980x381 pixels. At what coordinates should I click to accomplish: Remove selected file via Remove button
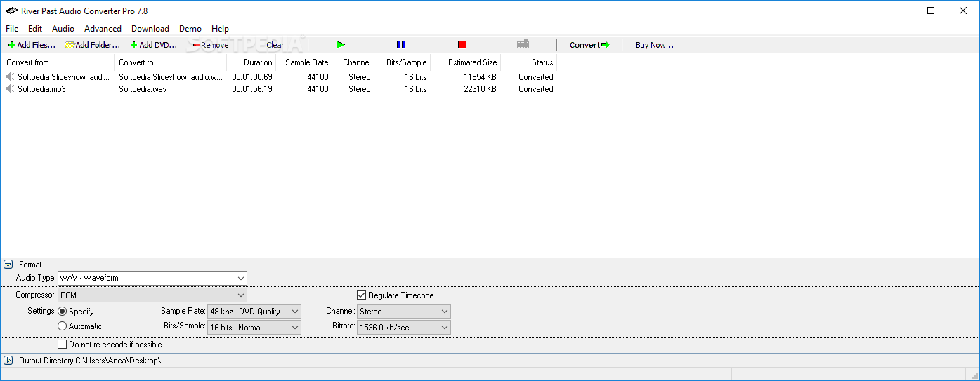[210, 45]
